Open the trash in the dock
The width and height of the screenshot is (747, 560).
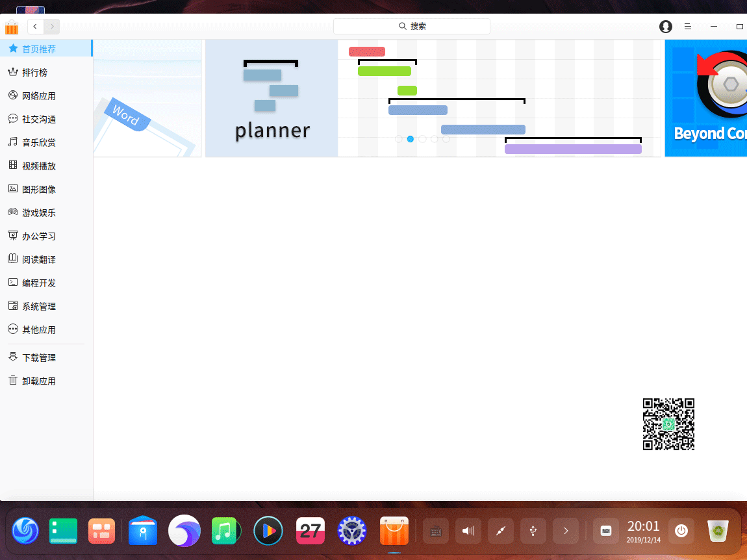coord(718,531)
